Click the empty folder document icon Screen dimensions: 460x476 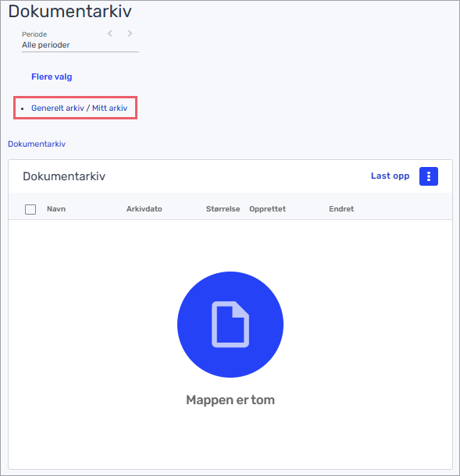point(230,324)
